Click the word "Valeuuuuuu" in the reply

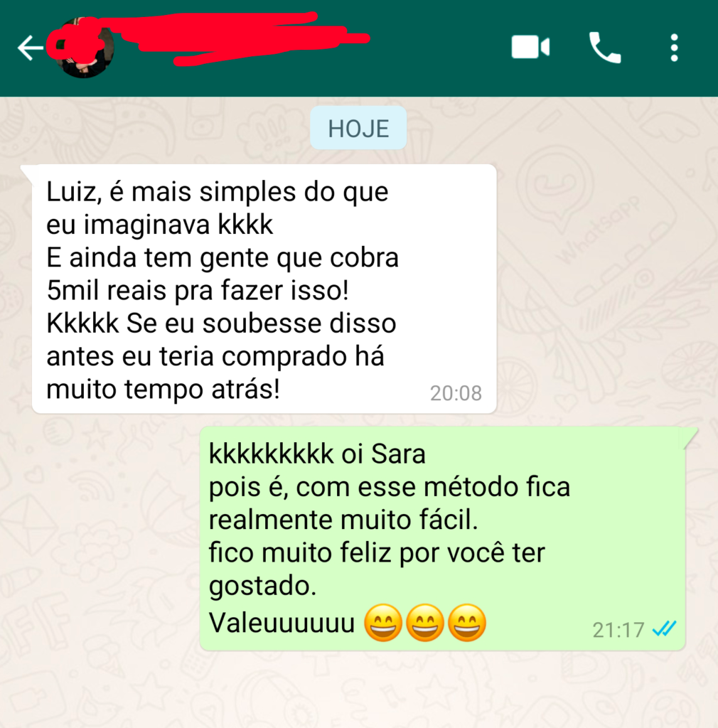(x=282, y=623)
